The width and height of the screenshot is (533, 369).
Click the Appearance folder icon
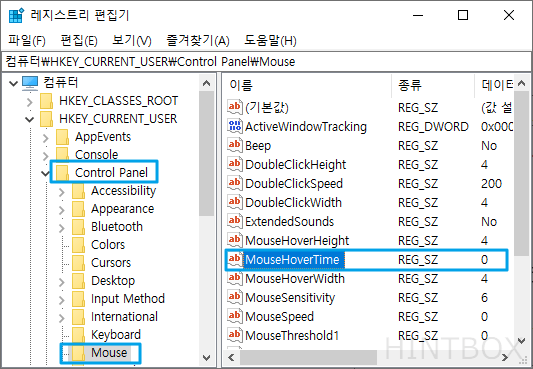(x=78, y=209)
